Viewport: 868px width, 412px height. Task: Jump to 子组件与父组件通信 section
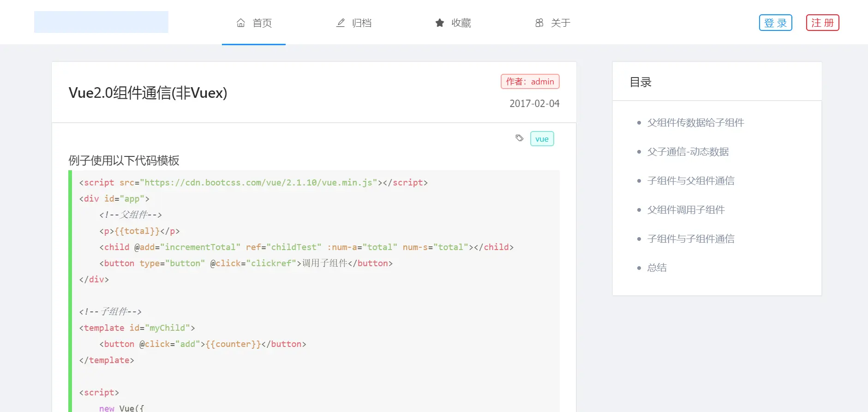691,180
